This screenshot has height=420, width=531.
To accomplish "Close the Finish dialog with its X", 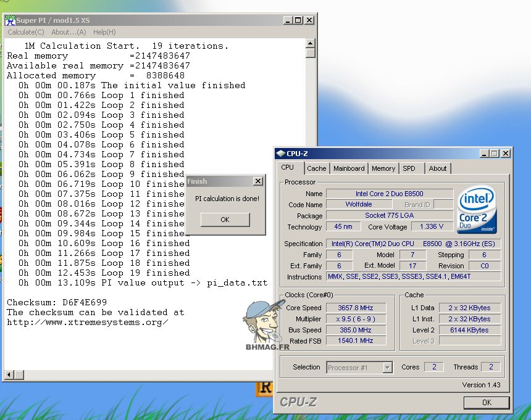I will 257,181.
